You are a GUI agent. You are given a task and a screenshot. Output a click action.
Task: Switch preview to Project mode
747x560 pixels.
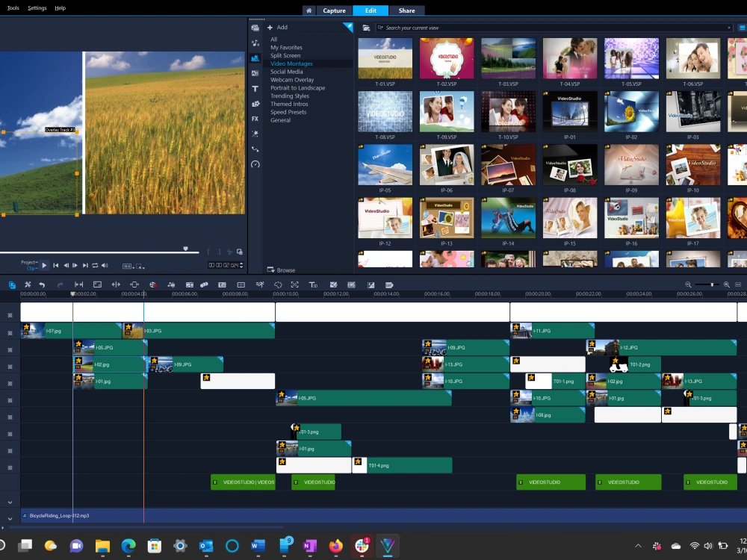pos(28,262)
